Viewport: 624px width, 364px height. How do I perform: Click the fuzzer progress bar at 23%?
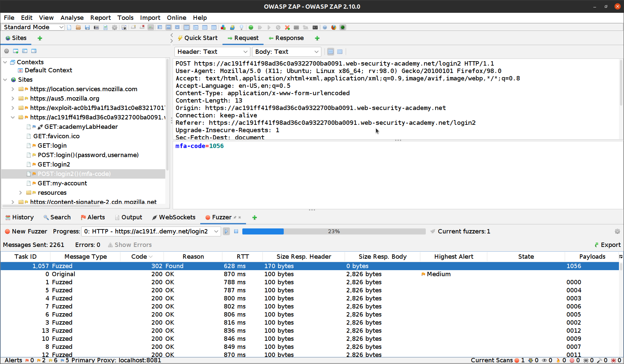(334, 231)
